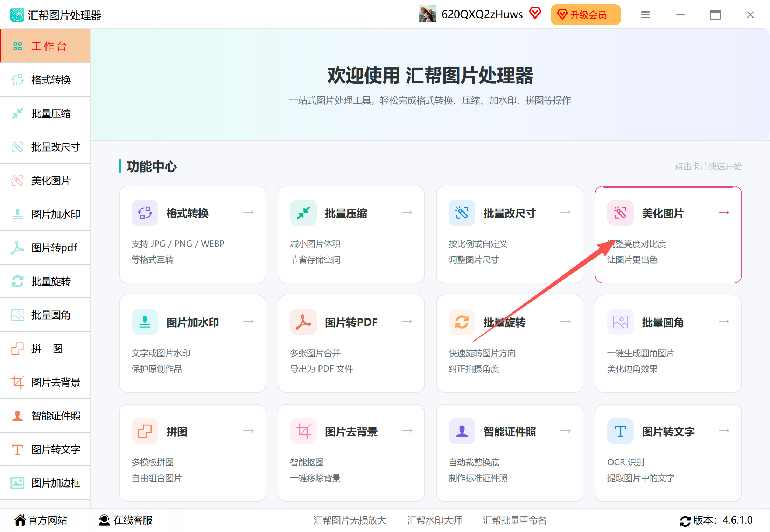
Task: Click the arrow on the 批量压缩 card
Action: (x=407, y=212)
